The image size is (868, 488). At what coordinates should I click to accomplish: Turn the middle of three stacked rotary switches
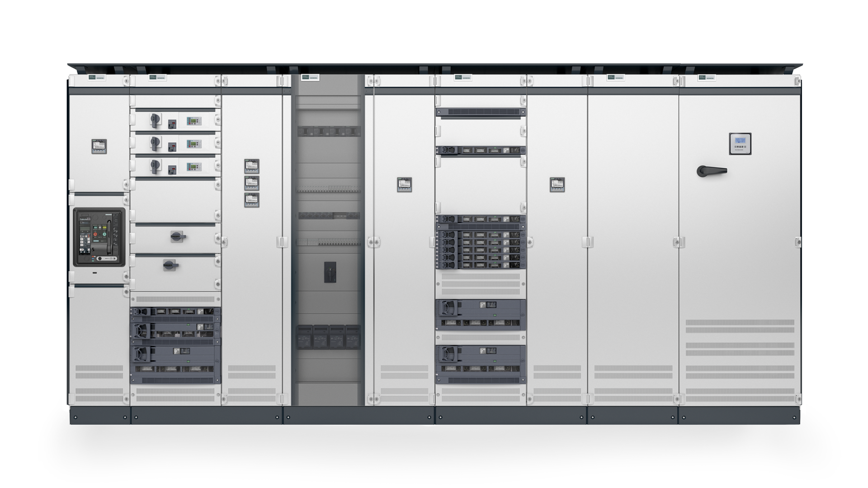tap(155, 142)
